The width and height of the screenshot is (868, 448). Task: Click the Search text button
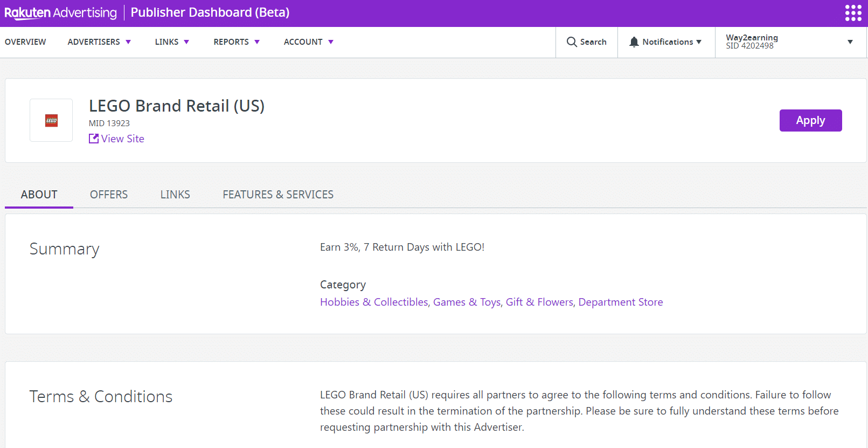pyautogui.click(x=593, y=42)
